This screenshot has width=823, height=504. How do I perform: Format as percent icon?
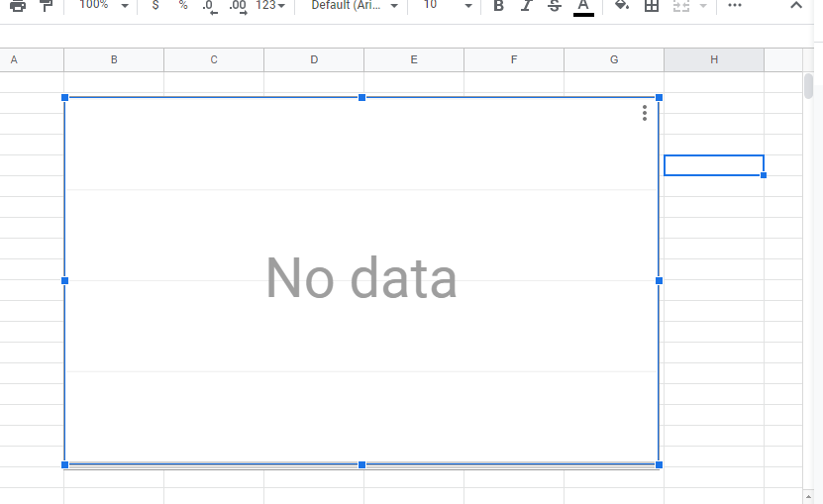(183, 5)
